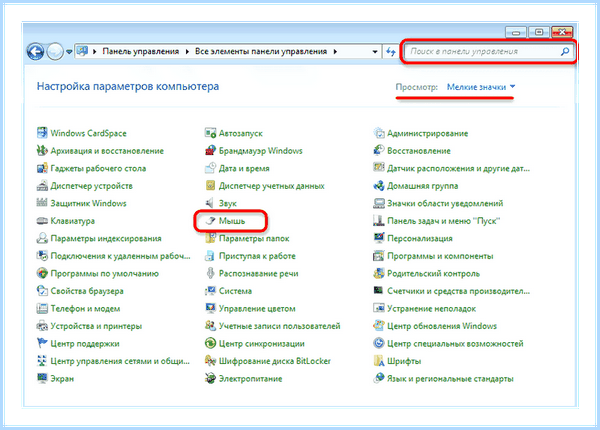Screen dimensions: 600x430
Task: Click the Back navigation button
Action: click(36, 51)
